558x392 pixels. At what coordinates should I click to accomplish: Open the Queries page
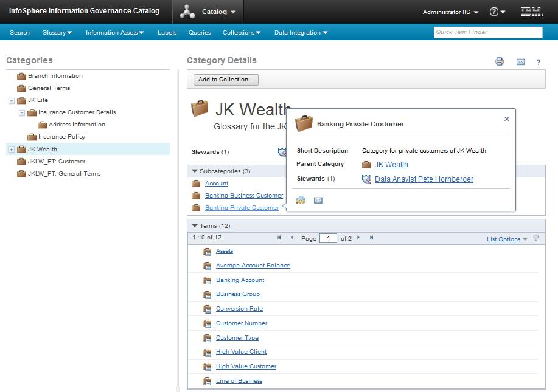(x=200, y=32)
